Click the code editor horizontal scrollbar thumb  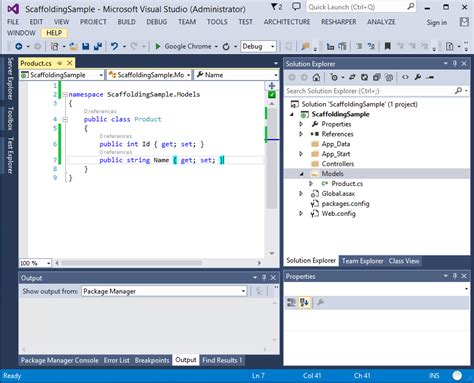coord(132,263)
